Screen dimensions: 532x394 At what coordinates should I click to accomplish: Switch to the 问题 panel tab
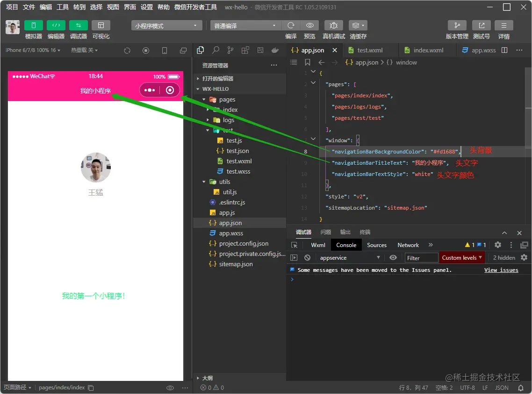326,232
